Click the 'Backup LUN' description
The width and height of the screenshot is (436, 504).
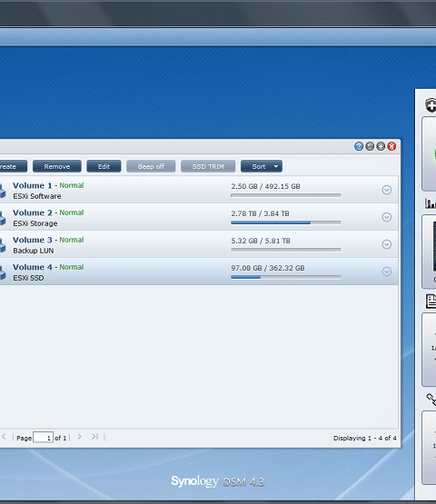click(33, 251)
